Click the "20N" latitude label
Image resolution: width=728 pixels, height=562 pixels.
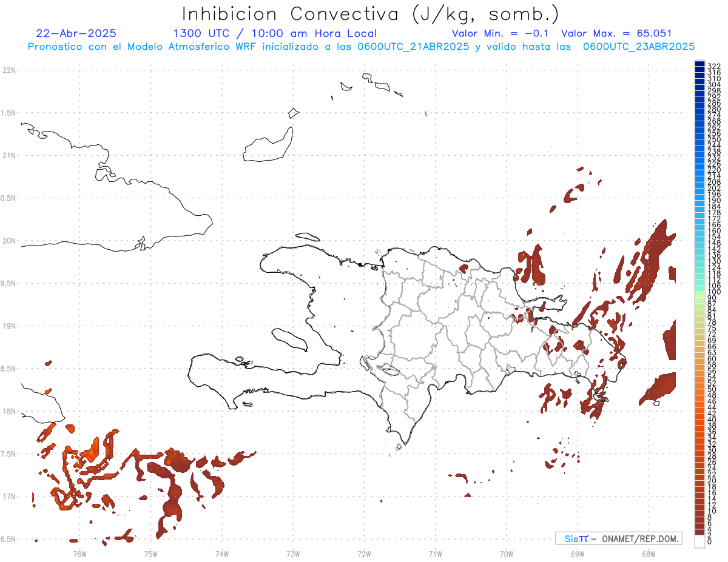tap(10, 241)
